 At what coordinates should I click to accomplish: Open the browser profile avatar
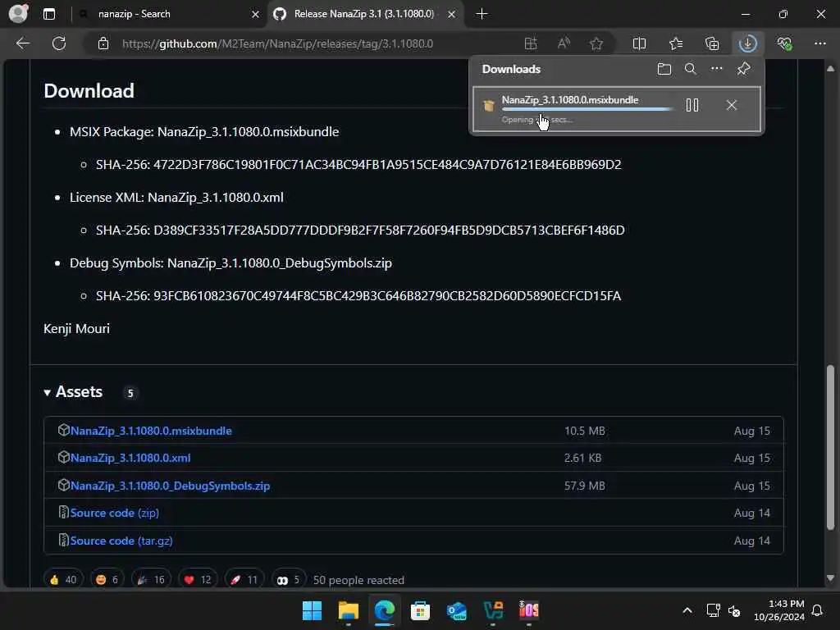click(18, 13)
